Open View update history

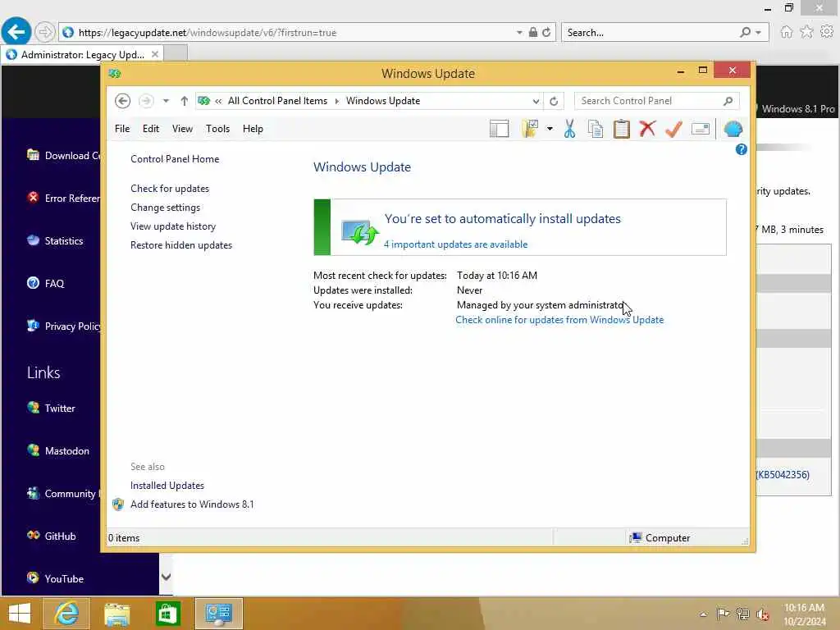173,226
